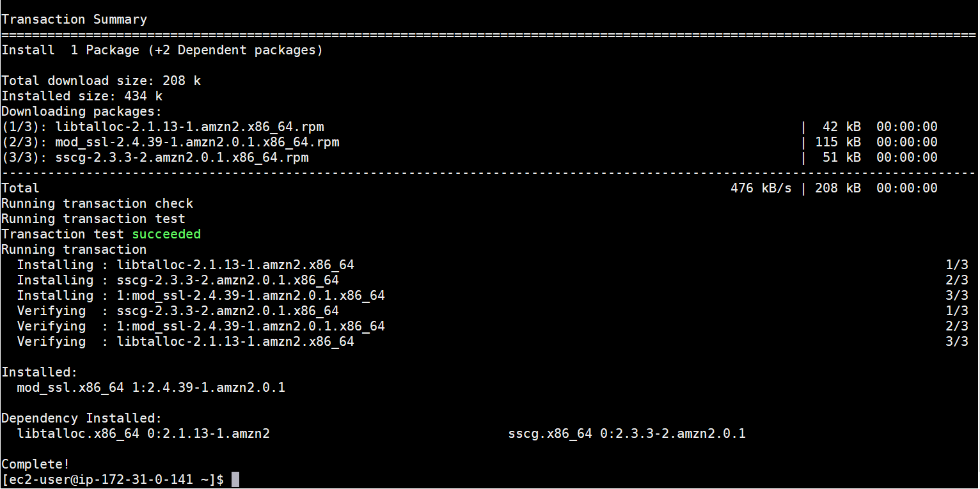Screen dimensions: 980x489
Task: Click the 'Installed size: 434 k' line
Action: (x=82, y=97)
